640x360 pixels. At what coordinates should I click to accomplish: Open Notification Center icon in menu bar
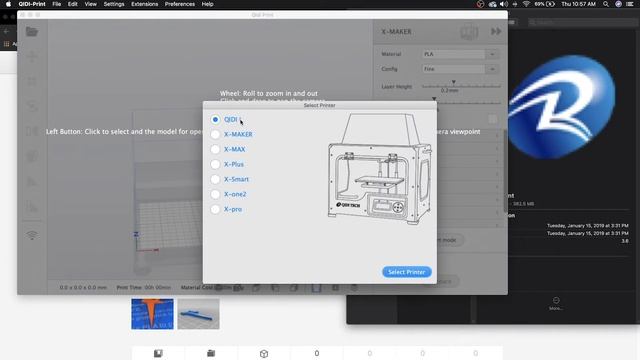pos(630,4)
